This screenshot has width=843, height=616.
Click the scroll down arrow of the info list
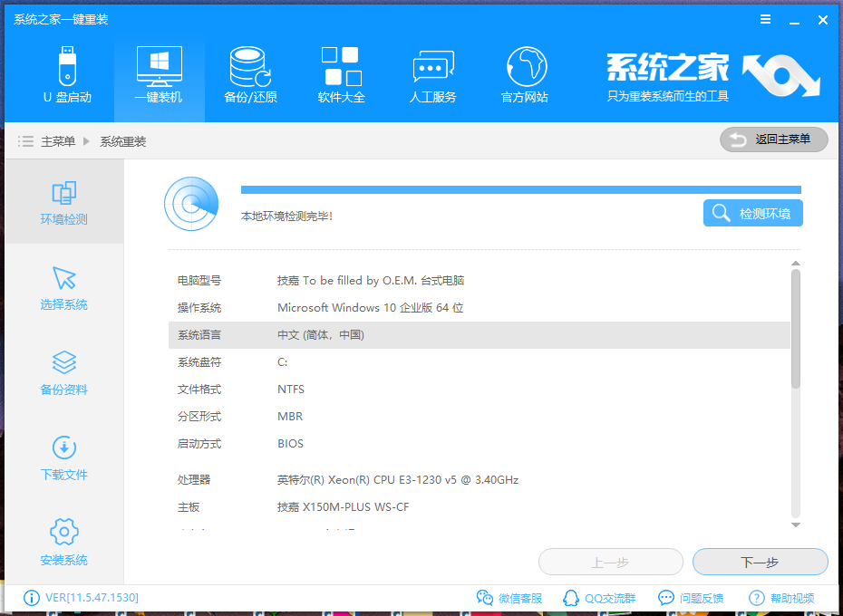click(796, 525)
